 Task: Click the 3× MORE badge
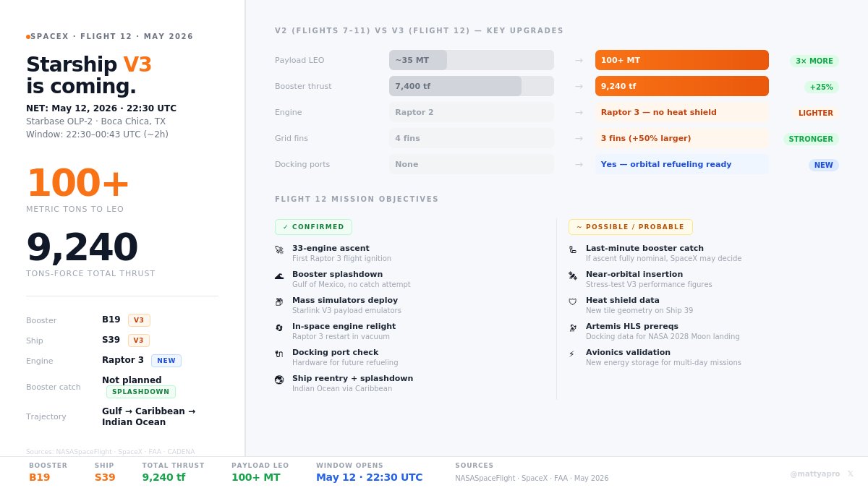[x=814, y=61]
